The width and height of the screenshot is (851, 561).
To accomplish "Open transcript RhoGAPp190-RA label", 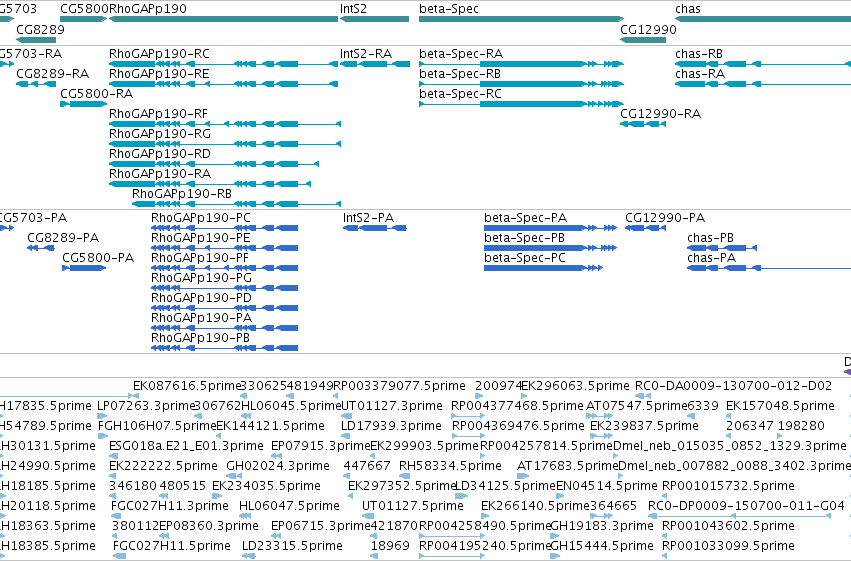I will coord(160,174).
